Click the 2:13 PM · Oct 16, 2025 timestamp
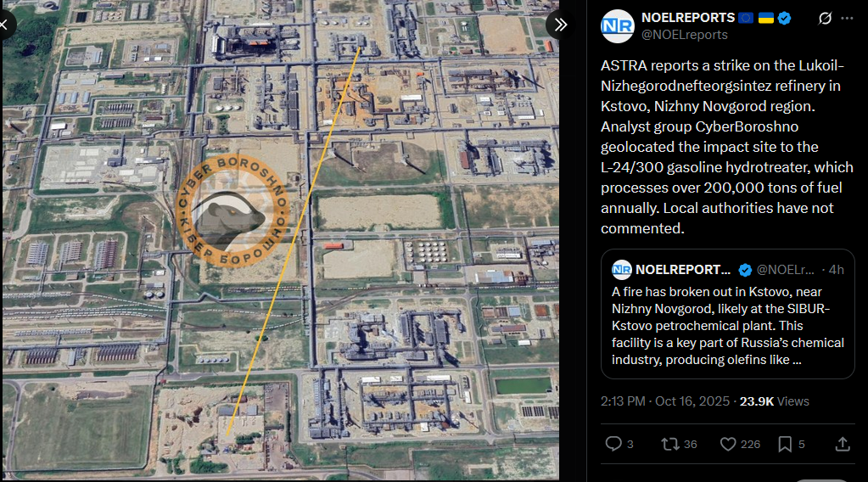The height and width of the screenshot is (482, 868). (x=665, y=401)
